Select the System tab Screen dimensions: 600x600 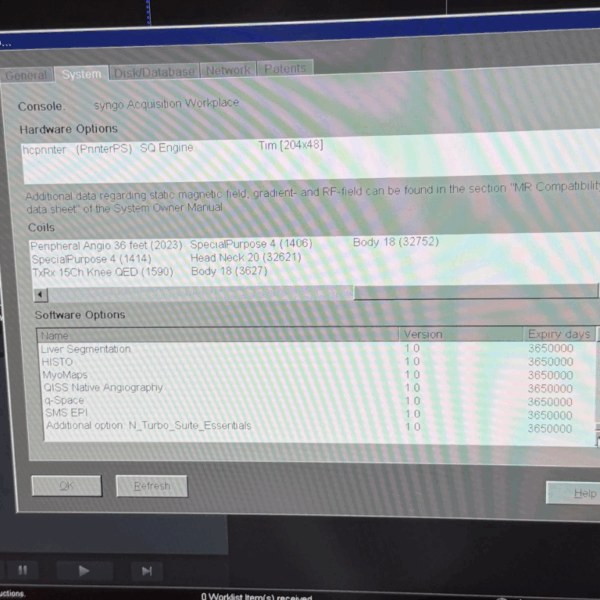point(81,74)
